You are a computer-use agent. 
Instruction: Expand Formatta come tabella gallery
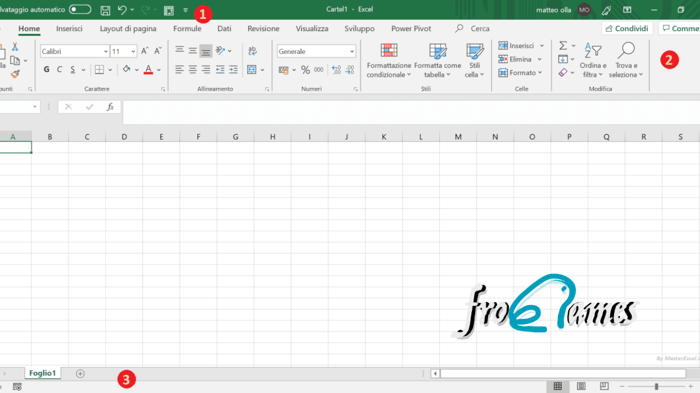coord(438,61)
